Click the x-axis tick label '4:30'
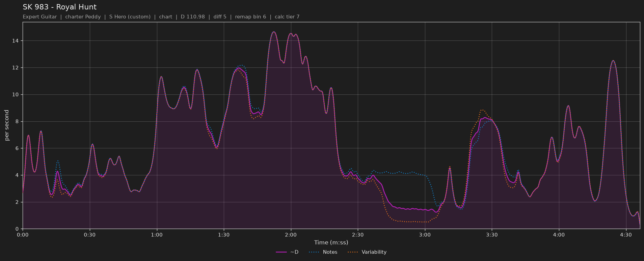Viewport: 644px width, 261px height. (626, 235)
